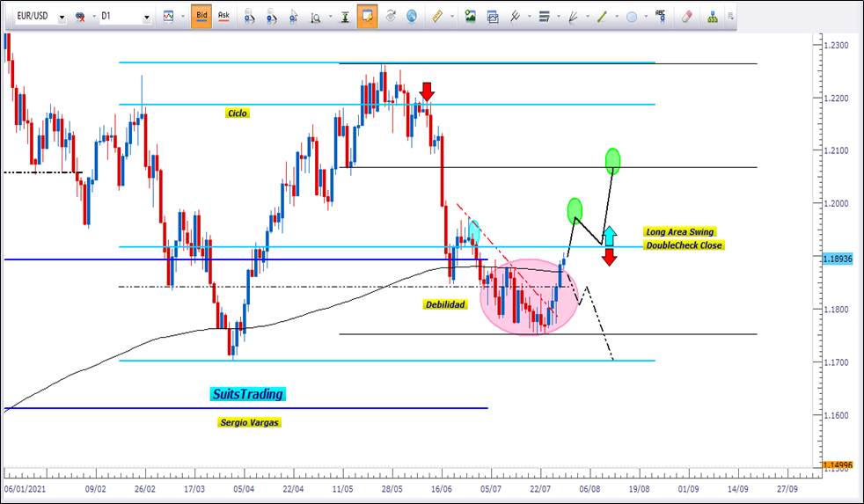Click the SuitsTrading text label
This screenshot has width=864, height=504.
click(247, 395)
